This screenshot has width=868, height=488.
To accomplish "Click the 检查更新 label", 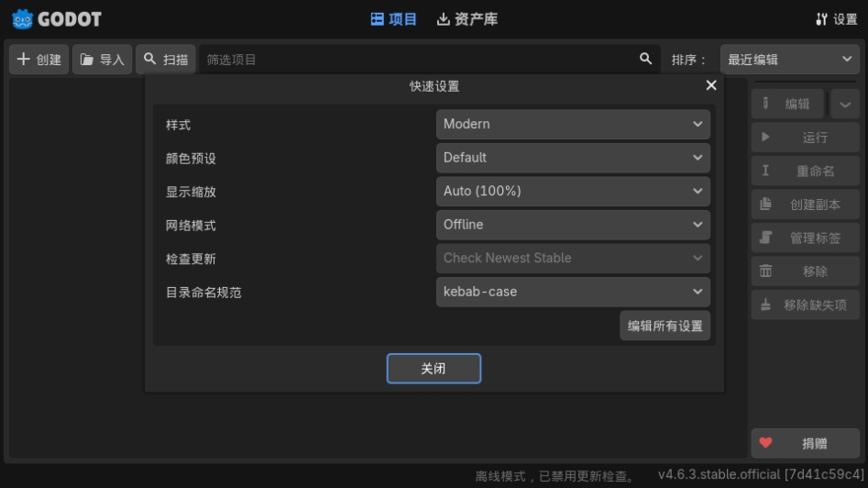I will pyautogui.click(x=191, y=260).
